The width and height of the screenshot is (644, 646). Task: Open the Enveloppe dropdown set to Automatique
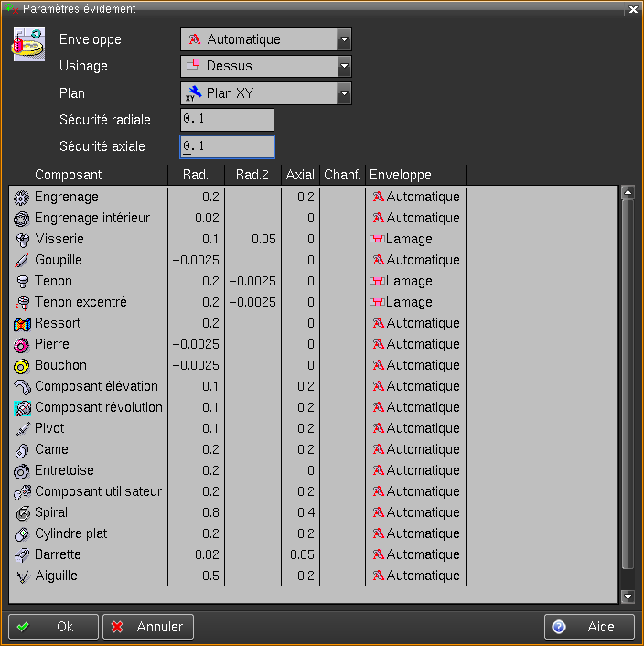(266, 39)
